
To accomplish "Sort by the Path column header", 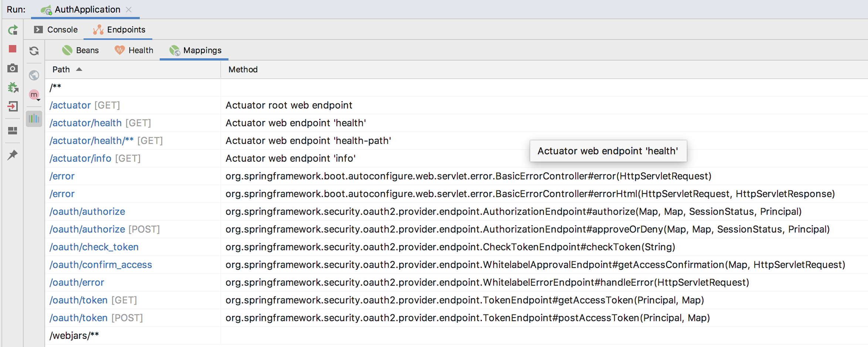I will coord(61,69).
